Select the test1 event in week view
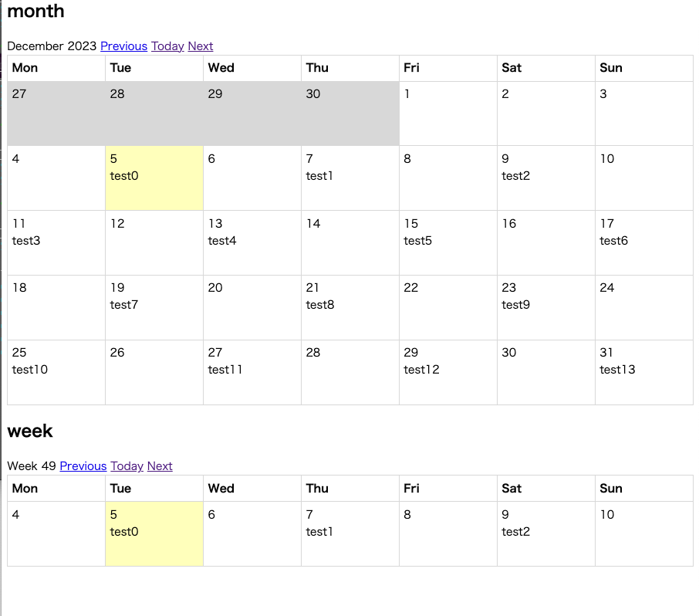The image size is (699, 616). tap(319, 532)
